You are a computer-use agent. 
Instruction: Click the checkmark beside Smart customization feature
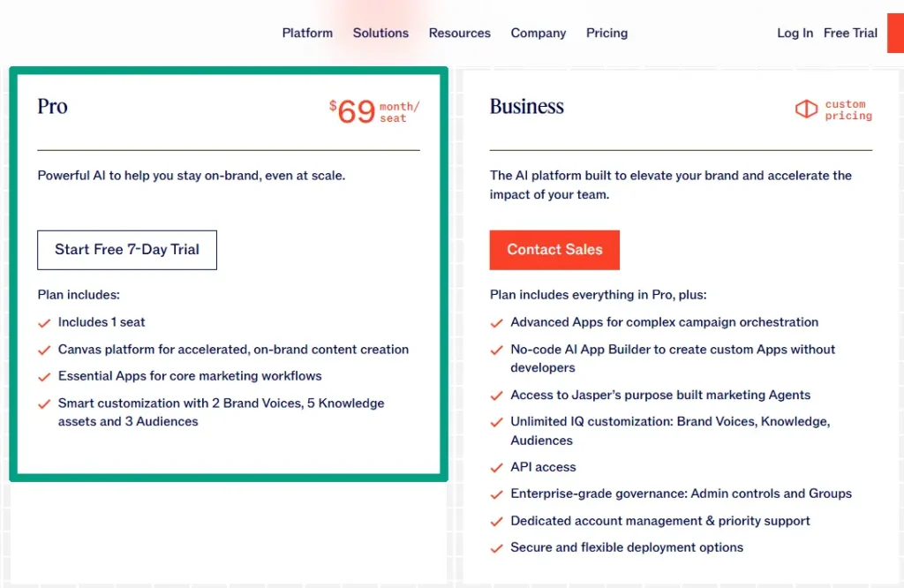[44, 404]
